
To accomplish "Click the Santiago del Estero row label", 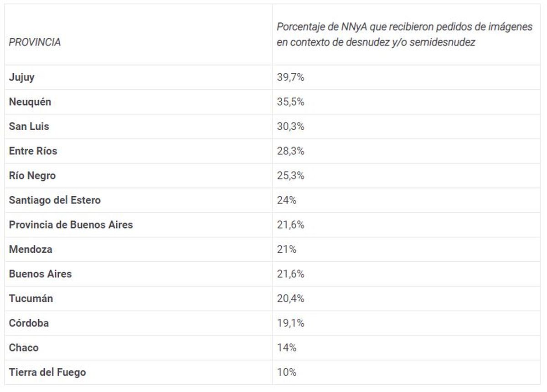I will pos(55,200).
